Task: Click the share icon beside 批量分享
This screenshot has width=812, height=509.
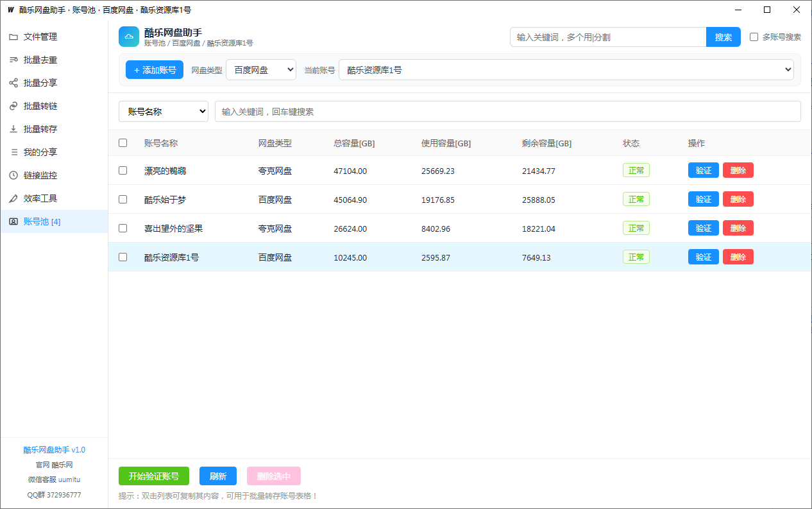Action: [x=13, y=83]
